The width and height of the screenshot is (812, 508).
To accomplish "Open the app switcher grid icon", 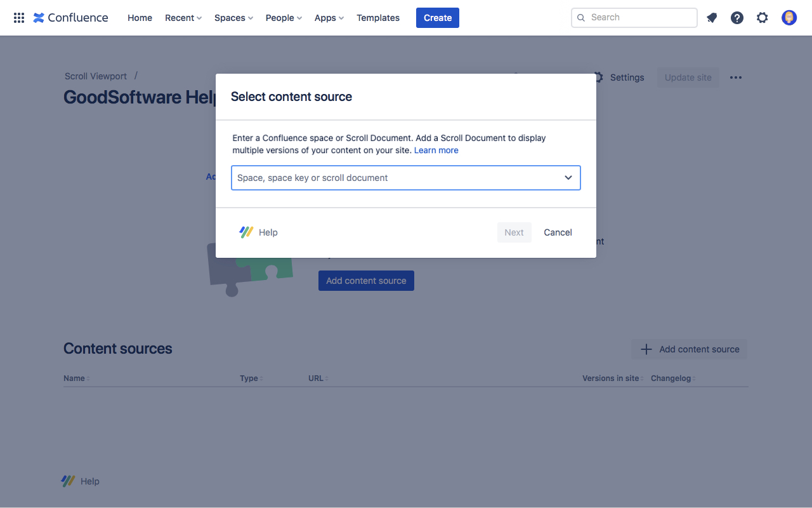I will 19,18.
